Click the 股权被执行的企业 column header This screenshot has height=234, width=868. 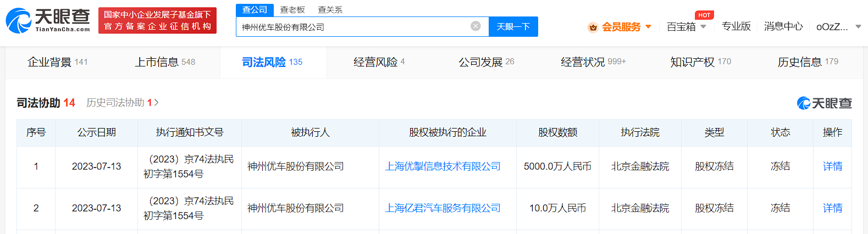point(447,132)
